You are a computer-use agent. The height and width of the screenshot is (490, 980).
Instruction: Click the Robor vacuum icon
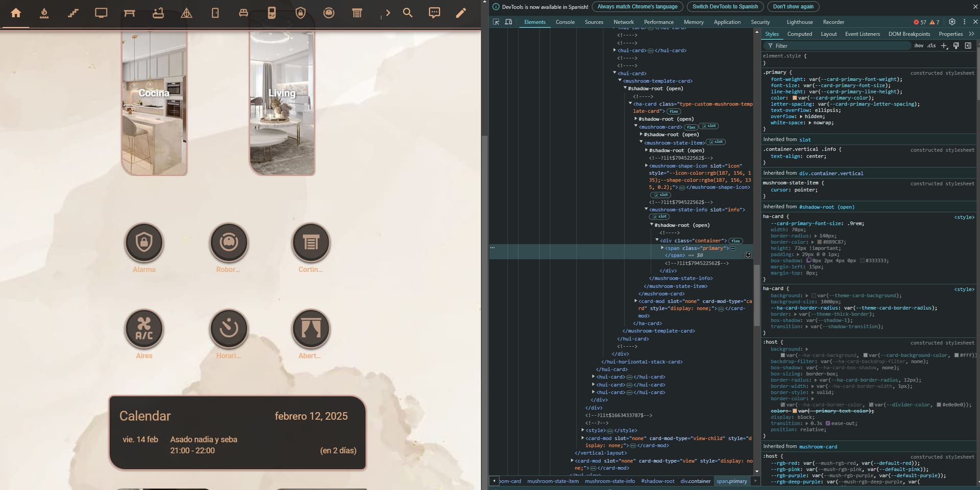click(x=229, y=242)
